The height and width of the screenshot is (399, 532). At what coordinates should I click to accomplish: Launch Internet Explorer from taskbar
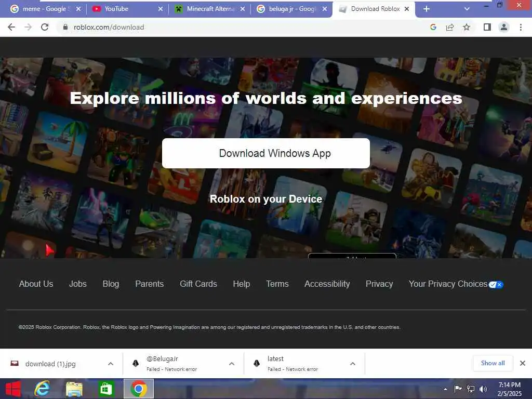click(x=42, y=389)
